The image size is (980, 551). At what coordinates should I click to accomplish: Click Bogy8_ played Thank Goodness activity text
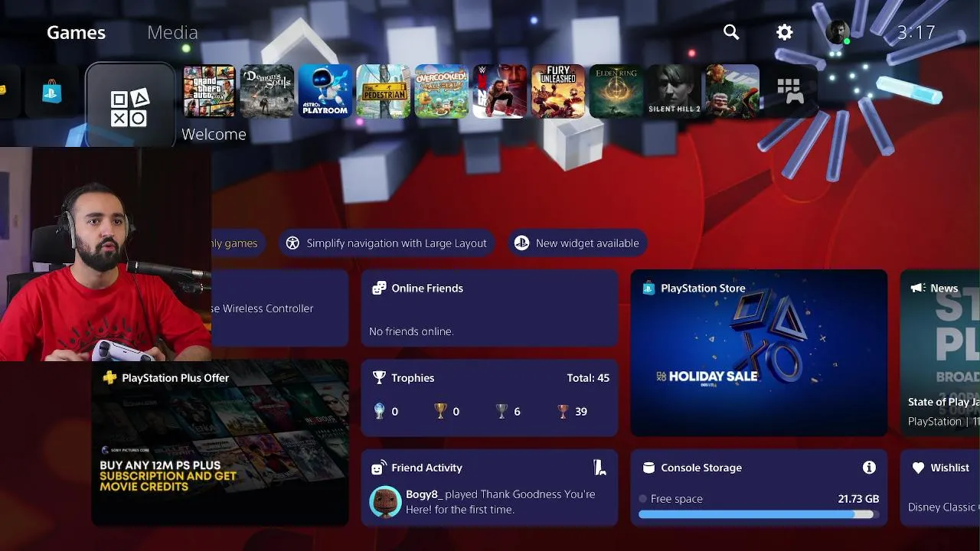click(501, 502)
